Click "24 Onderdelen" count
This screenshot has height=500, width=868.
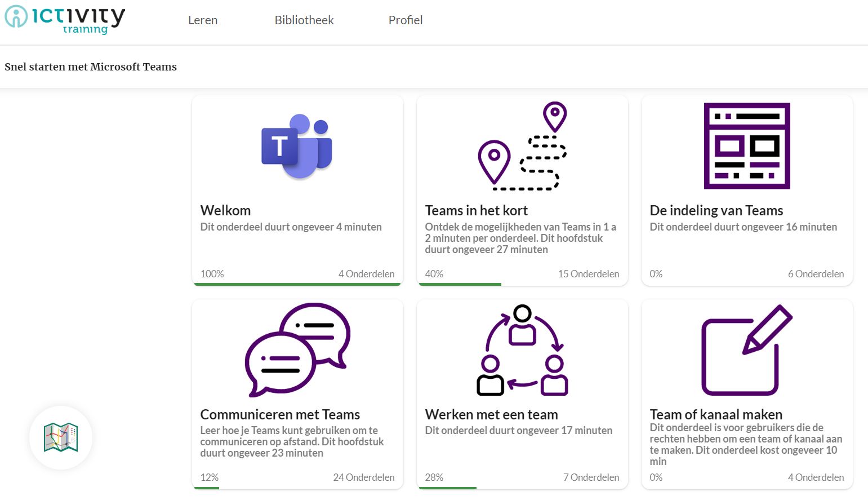click(x=364, y=477)
